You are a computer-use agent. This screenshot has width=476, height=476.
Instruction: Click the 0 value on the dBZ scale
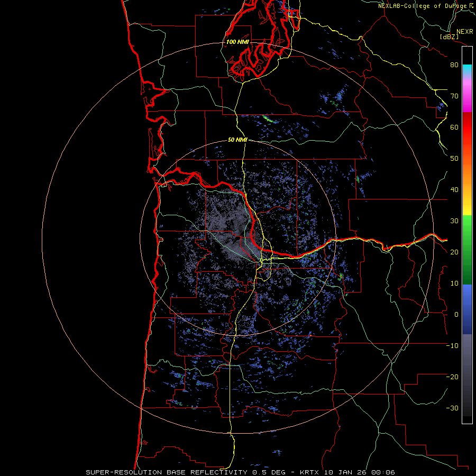point(456,315)
